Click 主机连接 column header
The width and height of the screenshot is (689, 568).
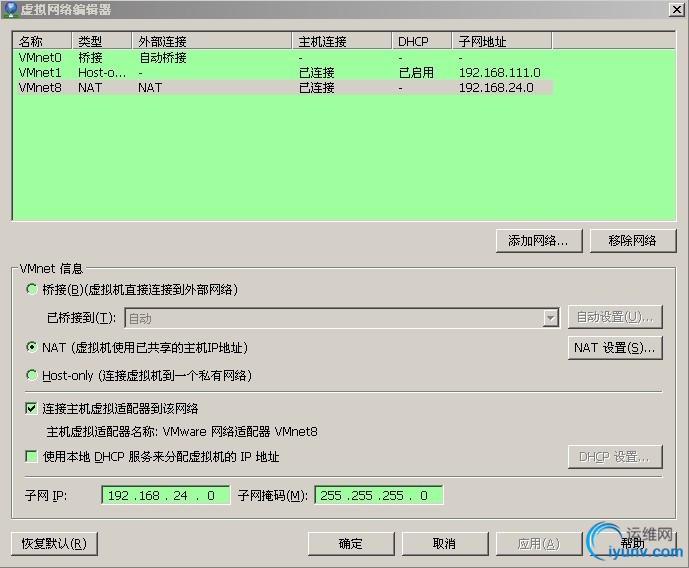click(342, 41)
